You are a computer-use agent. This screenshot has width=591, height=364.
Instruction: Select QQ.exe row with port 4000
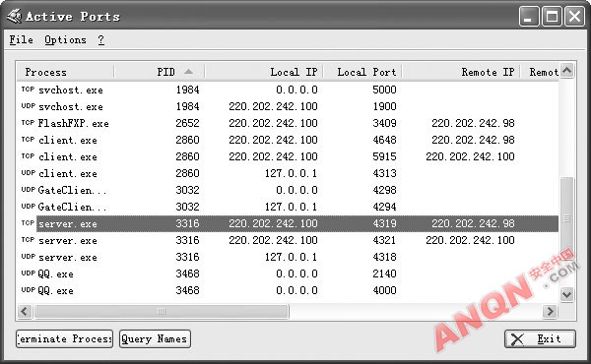click(x=288, y=290)
